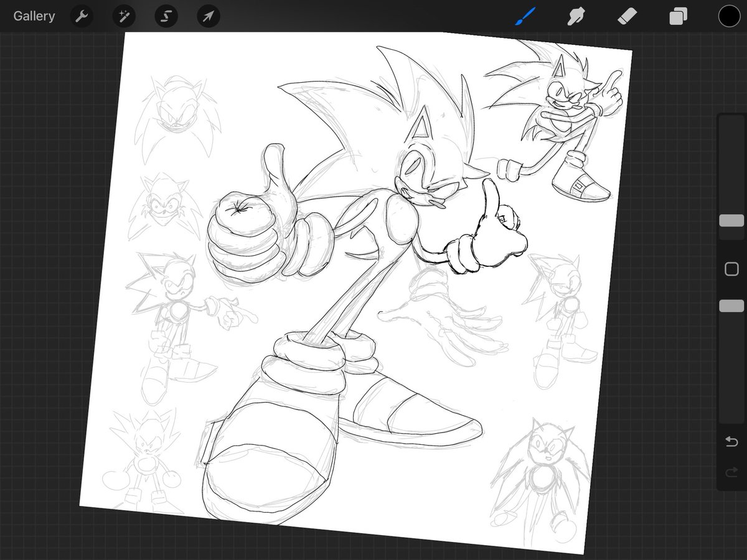This screenshot has height=560, width=747.
Task: Open the Actions wrench menu
Action: pos(82,16)
